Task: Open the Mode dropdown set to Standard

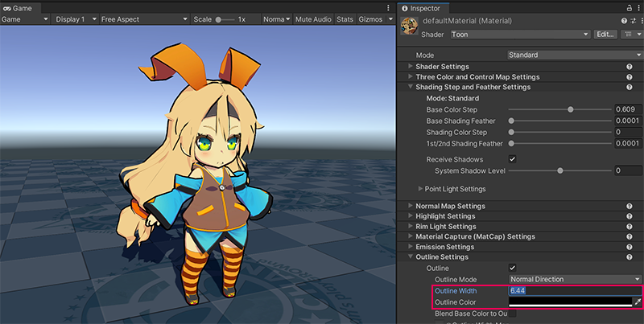Action: (576, 55)
